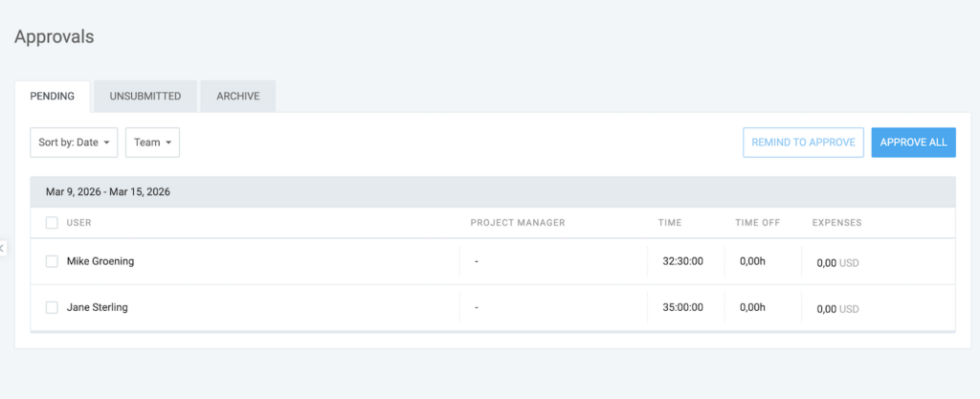The height and width of the screenshot is (399, 980).
Task: Go to the Archive tab
Action: point(237,97)
